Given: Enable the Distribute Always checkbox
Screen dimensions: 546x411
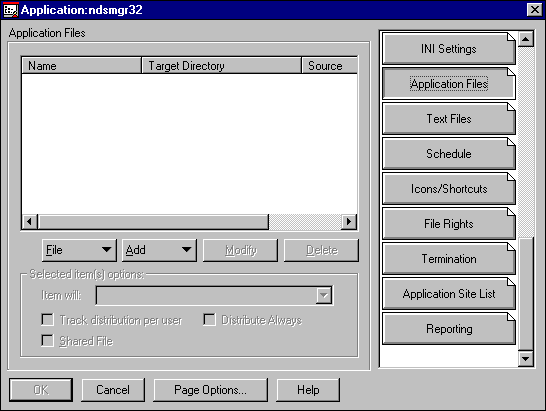Looking at the screenshot, I should [209, 319].
